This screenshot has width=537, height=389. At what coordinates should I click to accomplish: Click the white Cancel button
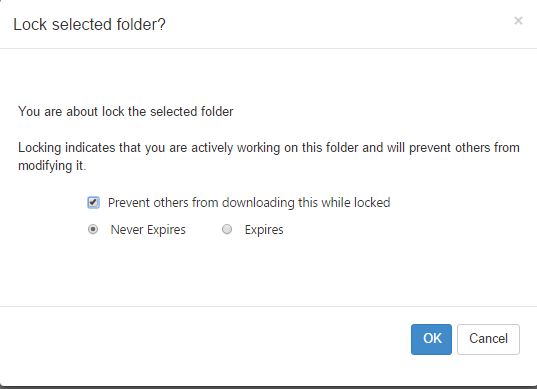[x=488, y=339]
